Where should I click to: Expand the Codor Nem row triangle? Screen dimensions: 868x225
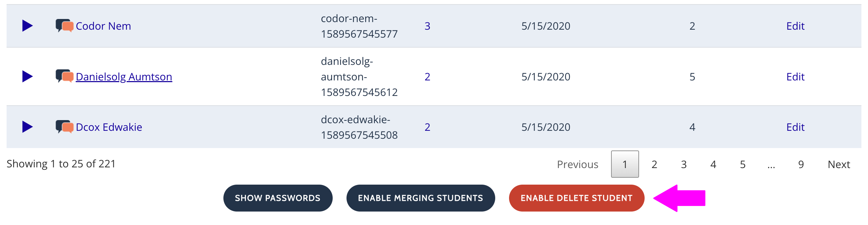(x=27, y=26)
